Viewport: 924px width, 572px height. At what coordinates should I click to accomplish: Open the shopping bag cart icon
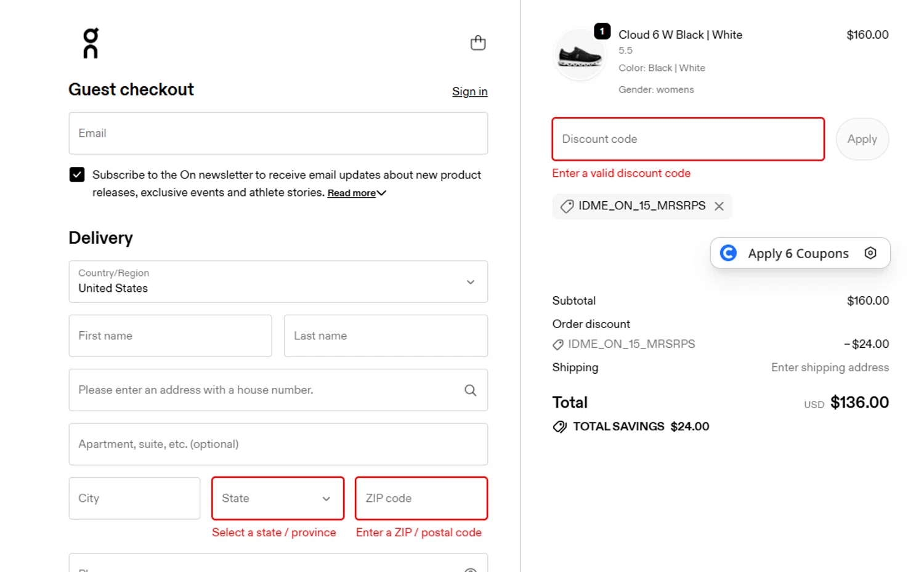[x=478, y=42]
